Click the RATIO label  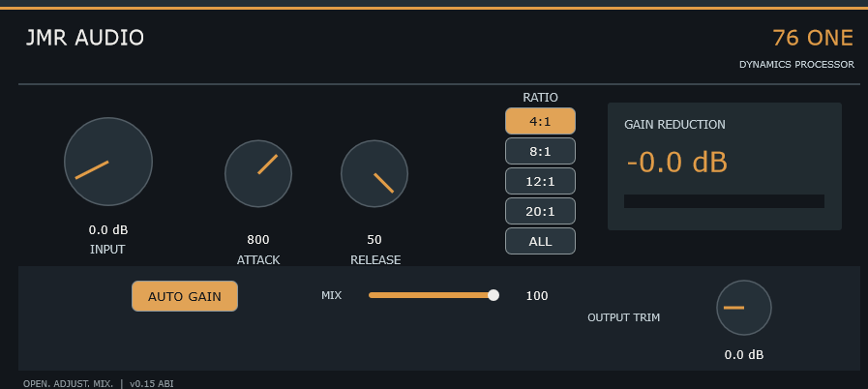coord(540,98)
